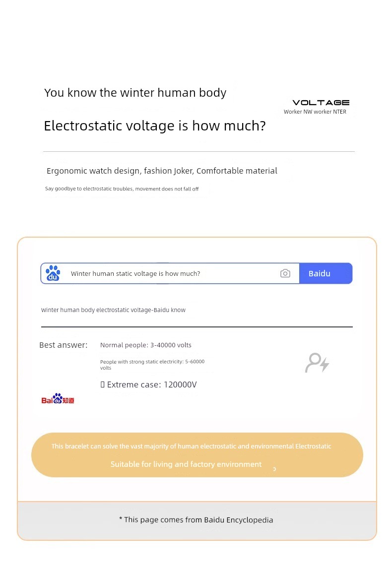Image resolution: width=392 pixels, height=576 pixels.
Task: Open camera image search icon
Action: [x=285, y=273]
